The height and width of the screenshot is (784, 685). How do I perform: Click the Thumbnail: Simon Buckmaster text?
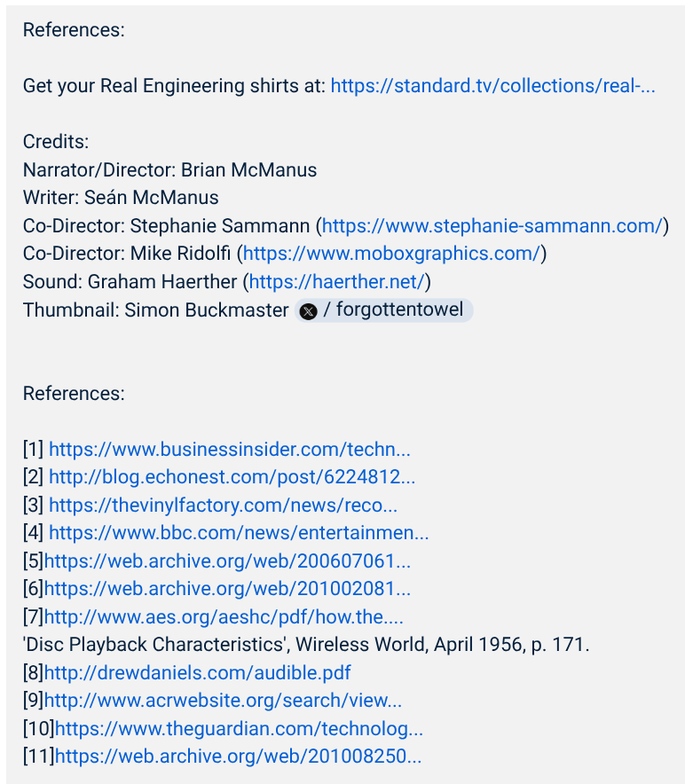[x=156, y=310]
